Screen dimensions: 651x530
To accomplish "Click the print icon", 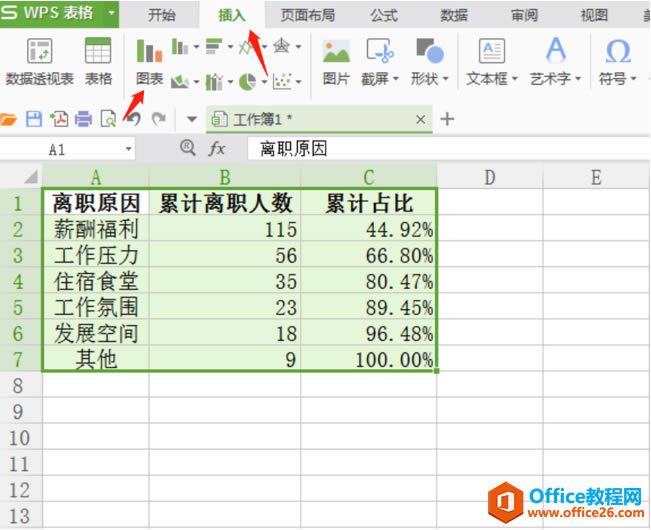I will [83, 119].
